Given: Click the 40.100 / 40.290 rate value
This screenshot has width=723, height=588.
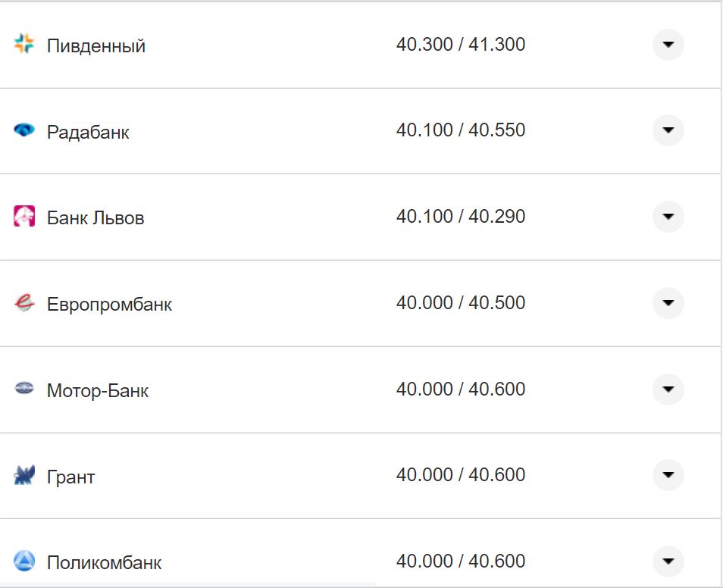Looking at the screenshot, I should coord(460,217).
